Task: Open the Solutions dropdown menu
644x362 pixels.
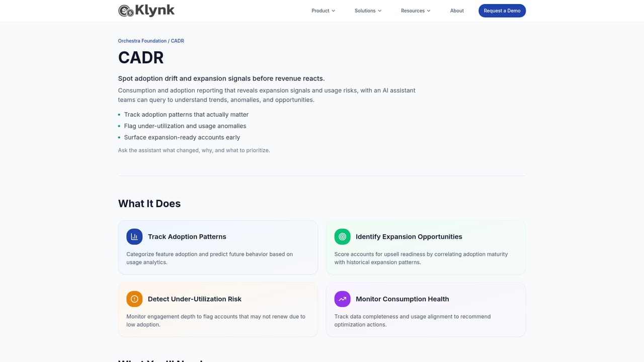Action: (368, 11)
